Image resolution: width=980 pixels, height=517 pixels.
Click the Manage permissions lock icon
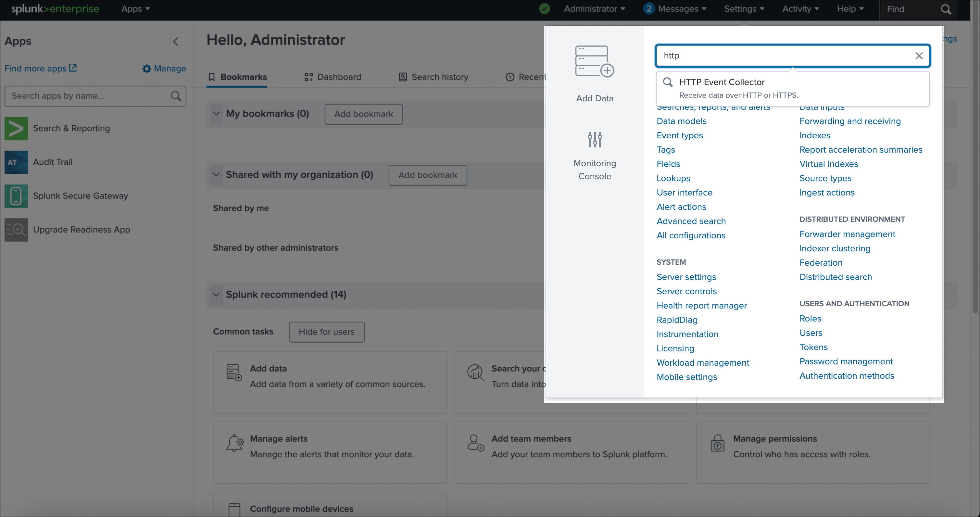[718, 443]
